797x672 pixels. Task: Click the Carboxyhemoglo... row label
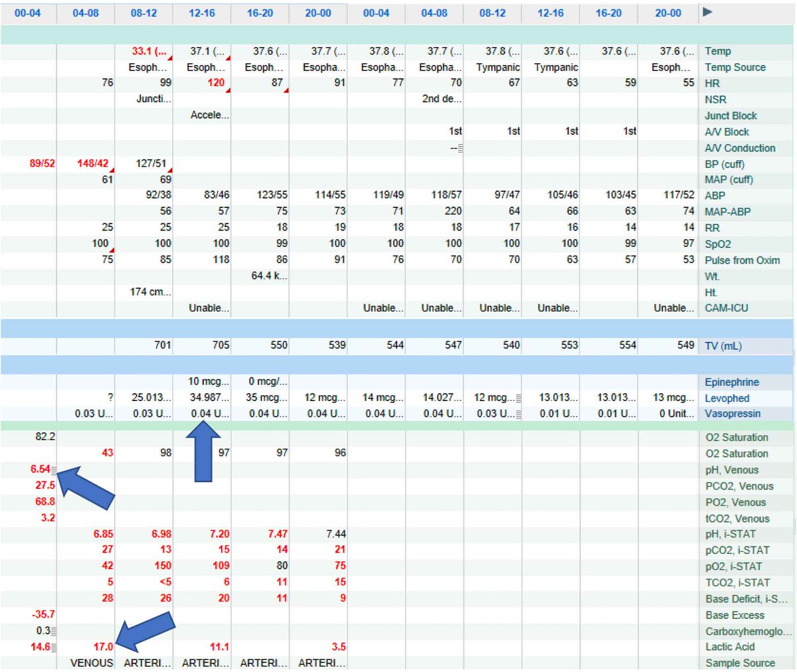[749, 631]
